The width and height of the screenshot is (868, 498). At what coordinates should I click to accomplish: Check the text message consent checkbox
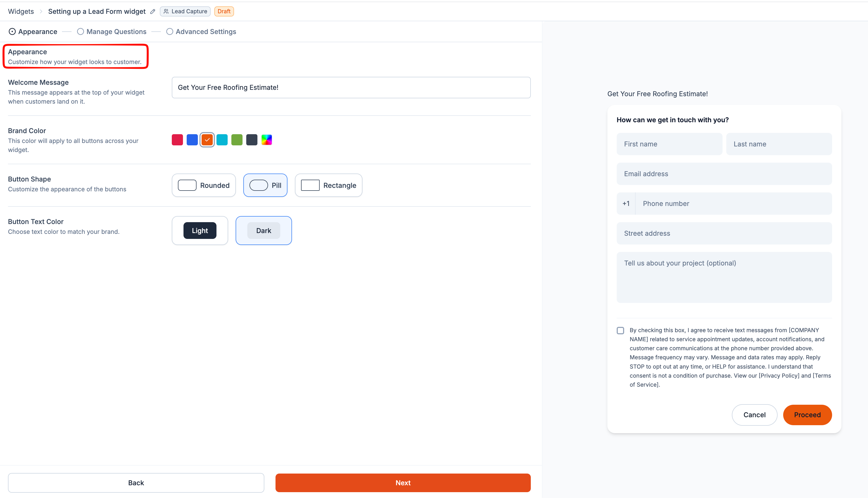click(x=620, y=330)
